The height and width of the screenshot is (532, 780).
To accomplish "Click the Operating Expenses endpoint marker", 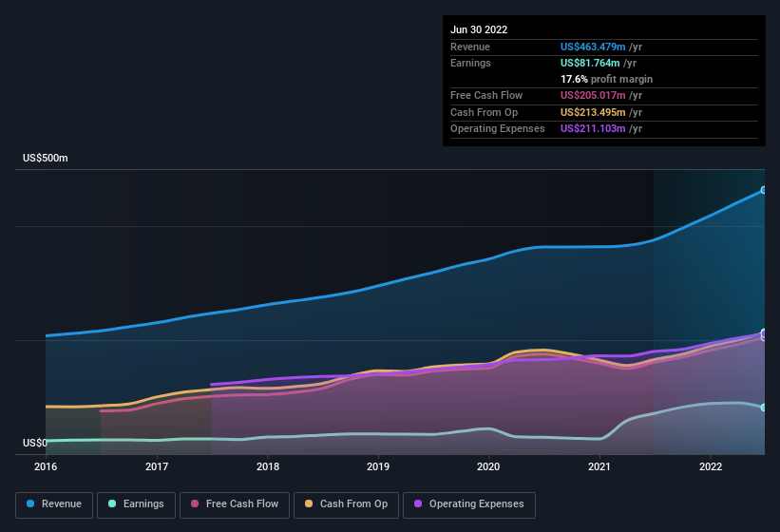I will 764,332.
